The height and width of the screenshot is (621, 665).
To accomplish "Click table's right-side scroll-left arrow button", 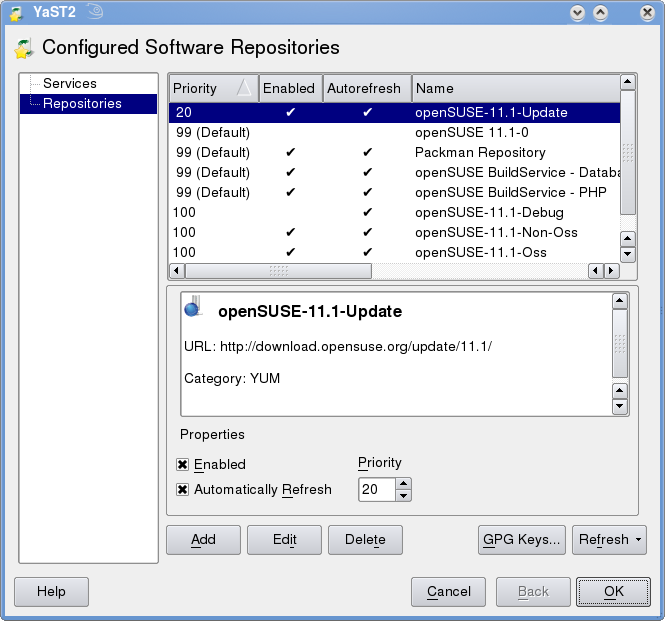I will click(x=596, y=271).
